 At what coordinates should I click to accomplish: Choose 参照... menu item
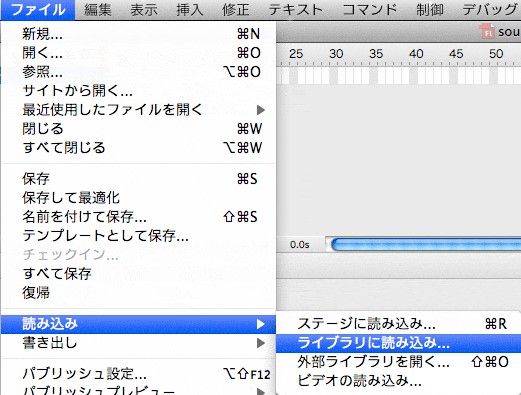click(x=138, y=72)
